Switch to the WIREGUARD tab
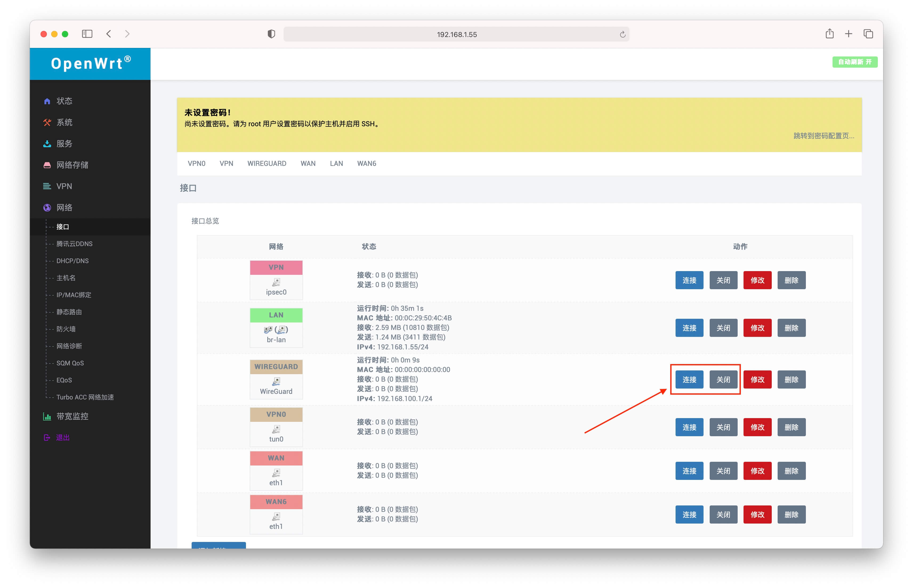This screenshot has height=588, width=913. [x=267, y=164]
